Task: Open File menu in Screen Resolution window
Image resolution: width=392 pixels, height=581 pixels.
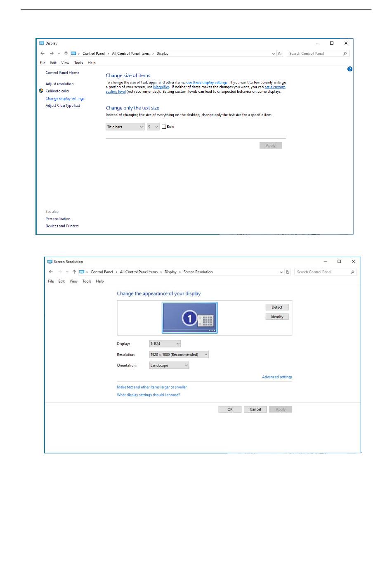Action: (x=51, y=281)
